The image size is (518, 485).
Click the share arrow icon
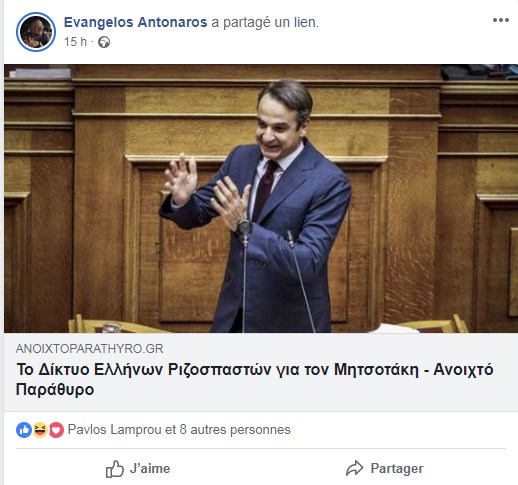click(x=354, y=468)
